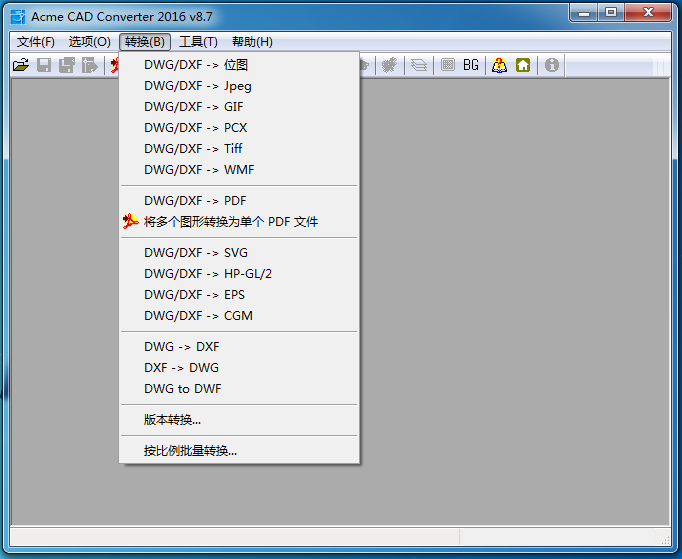Open the 文件(F) menu

pos(36,42)
